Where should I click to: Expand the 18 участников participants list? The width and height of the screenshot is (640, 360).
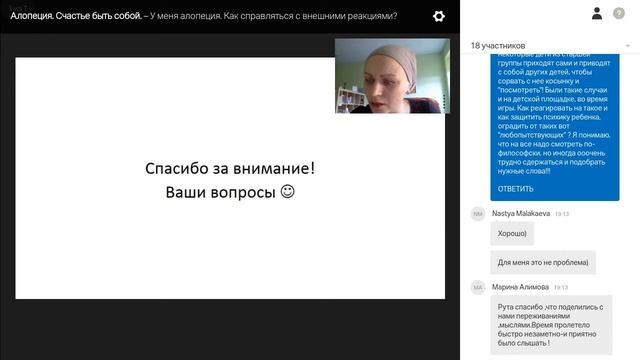pyautogui.click(x=628, y=46)
